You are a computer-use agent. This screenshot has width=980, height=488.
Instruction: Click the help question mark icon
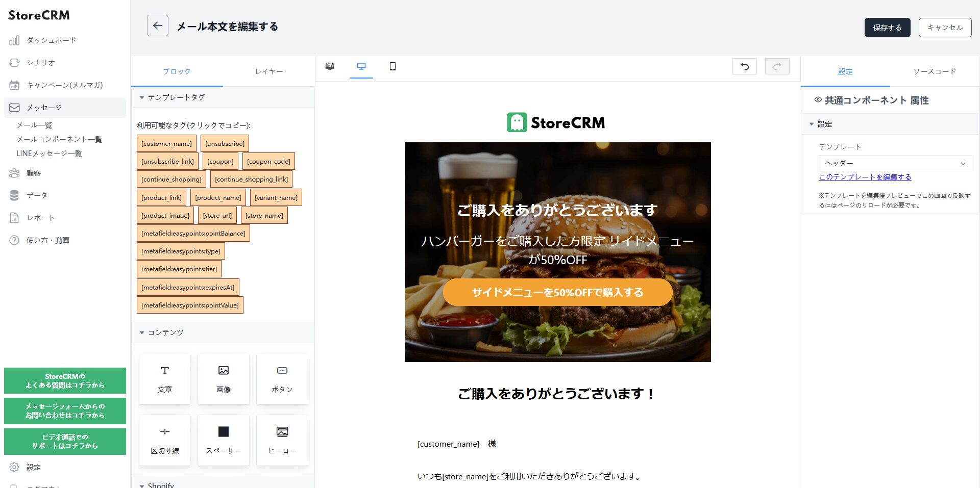14,240
